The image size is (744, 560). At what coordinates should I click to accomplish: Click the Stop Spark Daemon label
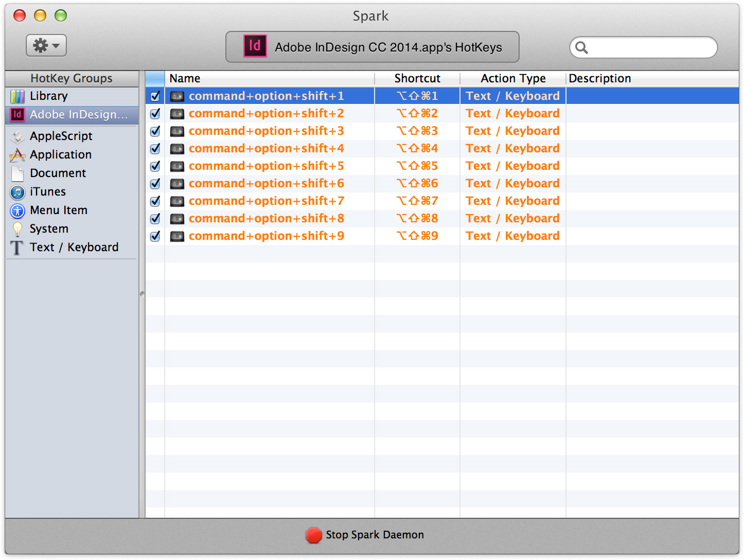coord(375,535)
